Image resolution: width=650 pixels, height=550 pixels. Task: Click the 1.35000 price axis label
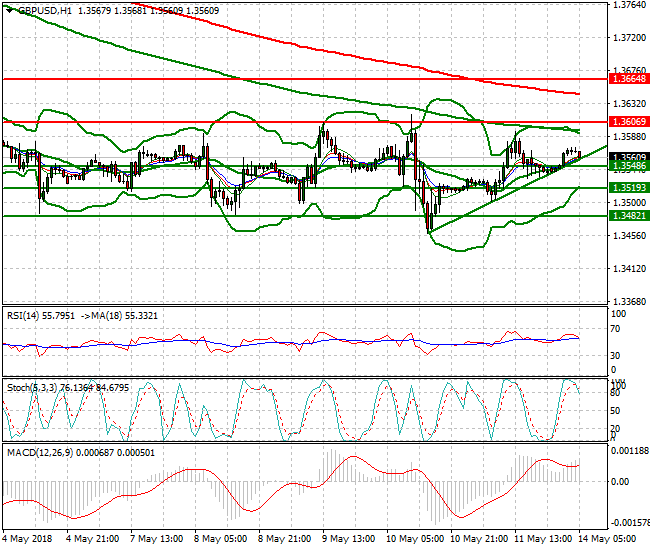tap(629, 202)
